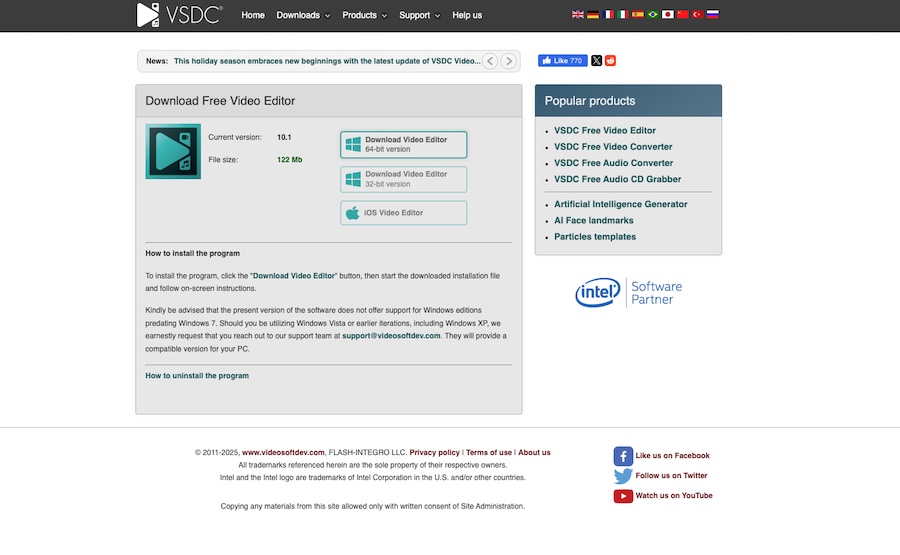Open How to uninstall the program
900x555 pixels.
click(x=197, y=376)
